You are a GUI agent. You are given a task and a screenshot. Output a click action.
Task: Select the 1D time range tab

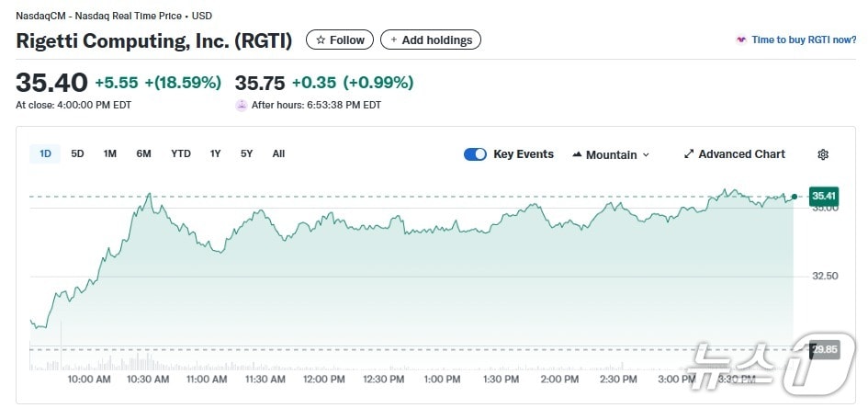pyautogui.click(x=45, y=153)
